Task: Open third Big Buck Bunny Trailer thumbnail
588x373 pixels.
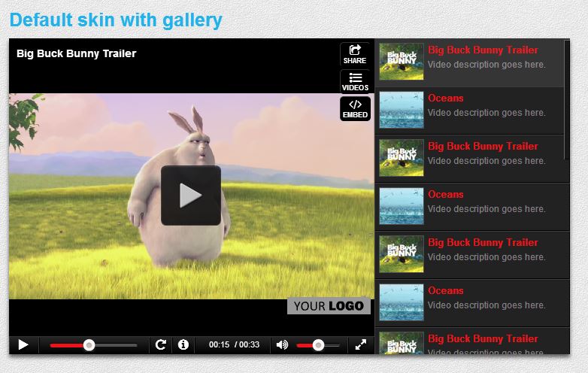Action: (x=402, y=253)
